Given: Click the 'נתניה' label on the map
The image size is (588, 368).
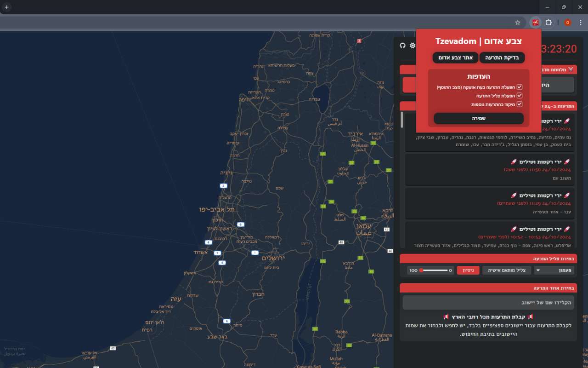Looking at the screenshot, I should point(226,173).
